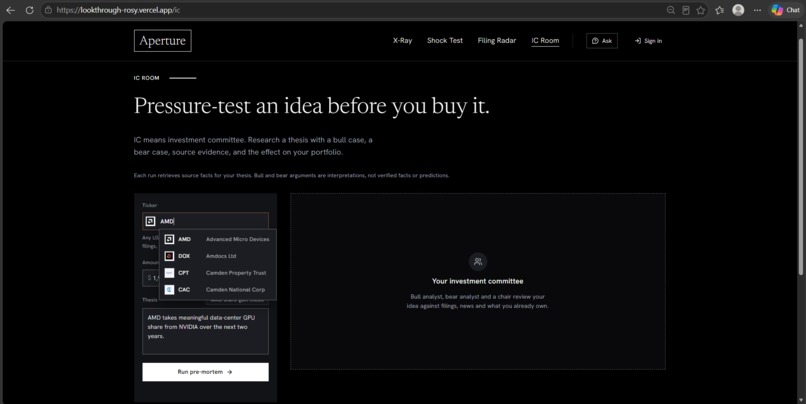Open Filing Radar
The image size is (806, 404).
click(497, 41)
